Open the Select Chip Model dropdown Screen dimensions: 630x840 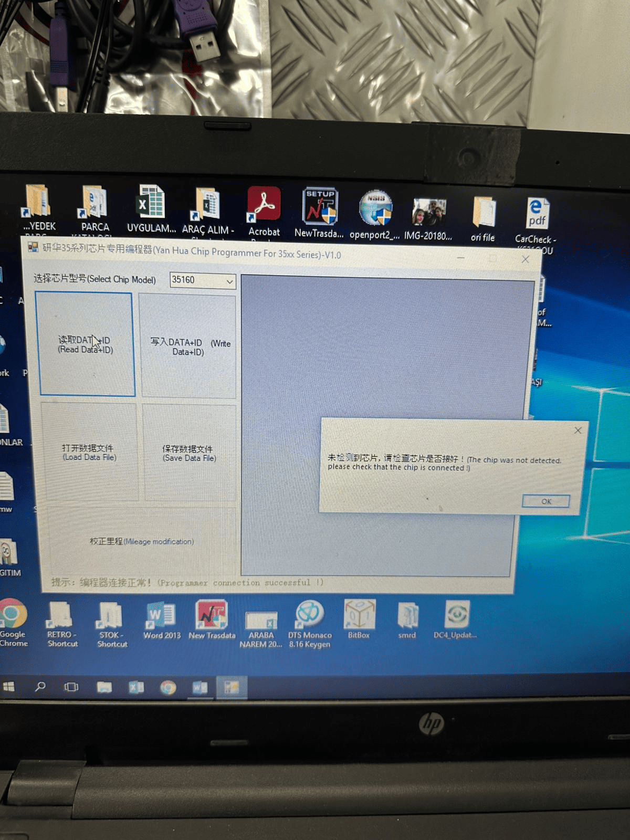[x=203, y=280]
